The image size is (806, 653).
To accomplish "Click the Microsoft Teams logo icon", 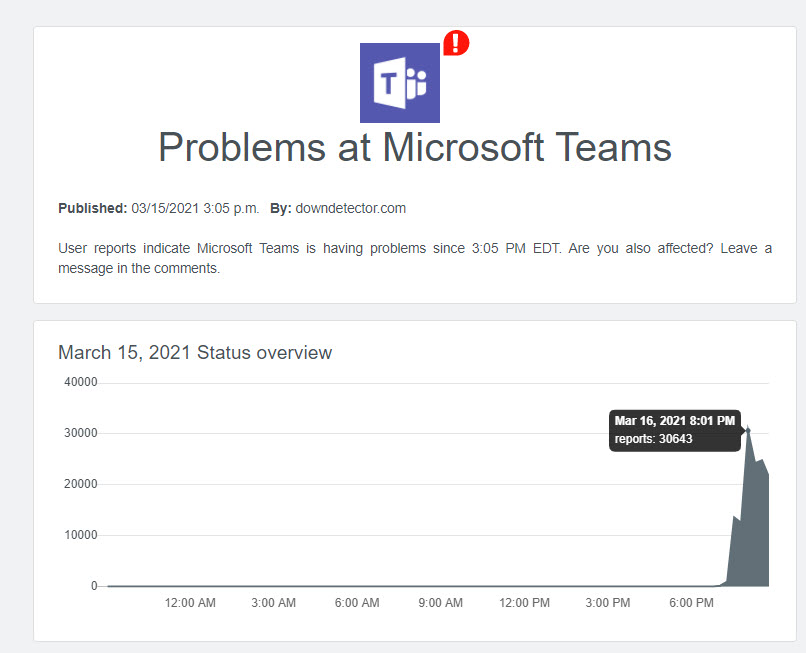I will (400, 83).
